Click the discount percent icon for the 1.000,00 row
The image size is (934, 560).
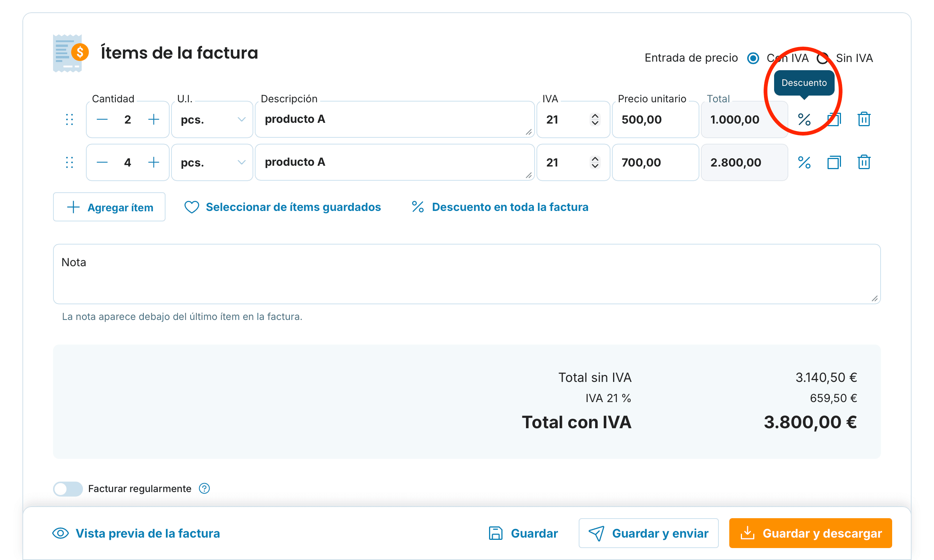(804, 119)
